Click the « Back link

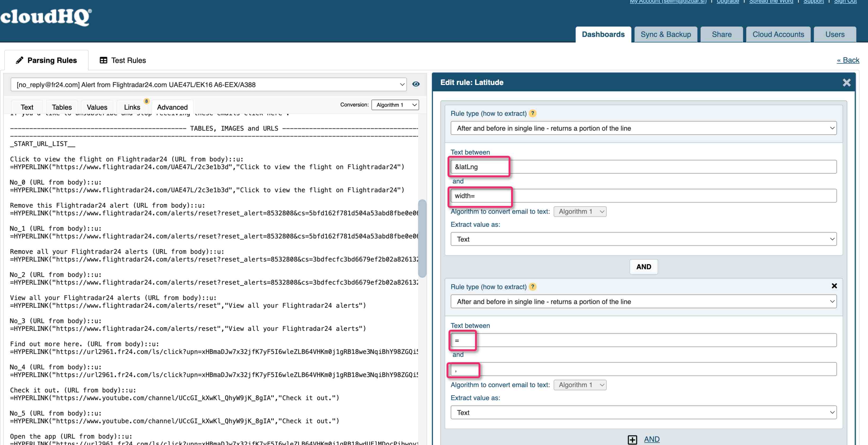click(848, 60)
